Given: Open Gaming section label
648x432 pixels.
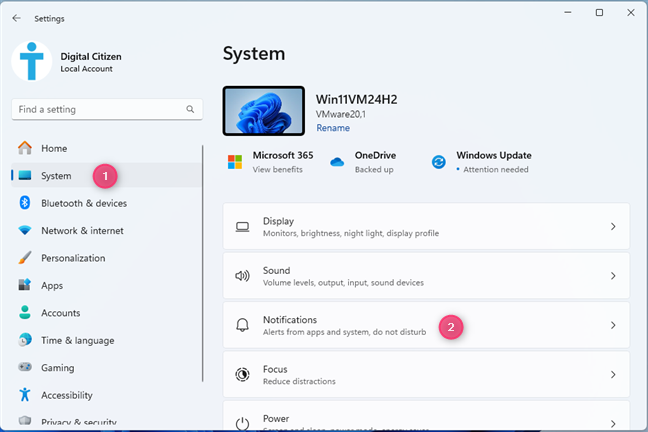Looking at the screenshot, I should click(58, 368).
